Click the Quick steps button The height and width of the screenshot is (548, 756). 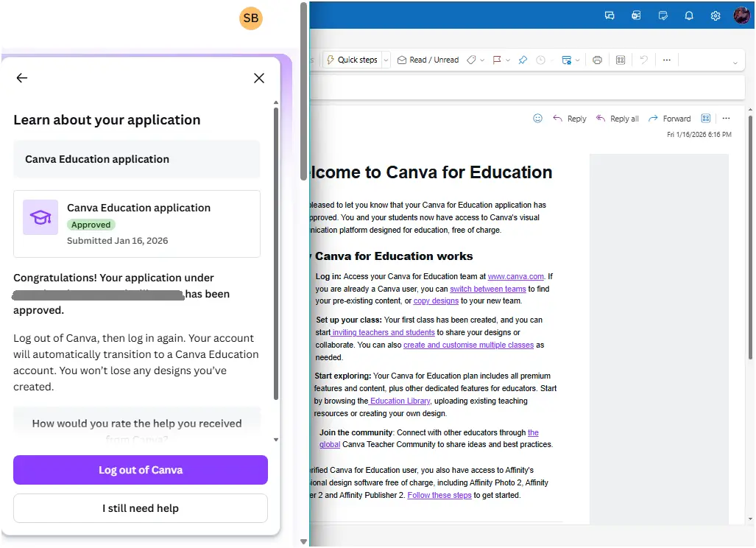tap(353, 60)
